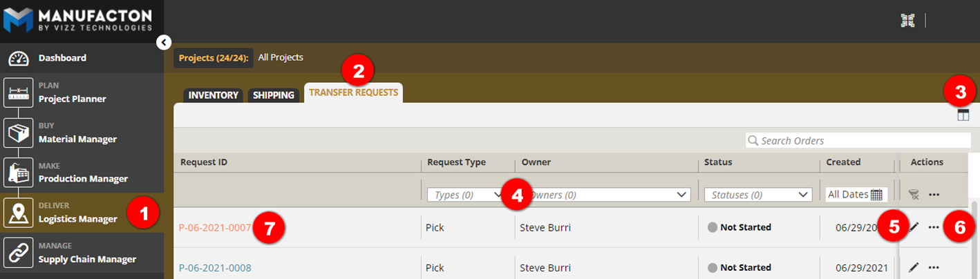Switch to the Shipping tab
The width and height of the screenshot is (980, 279).
pos(274,95)
